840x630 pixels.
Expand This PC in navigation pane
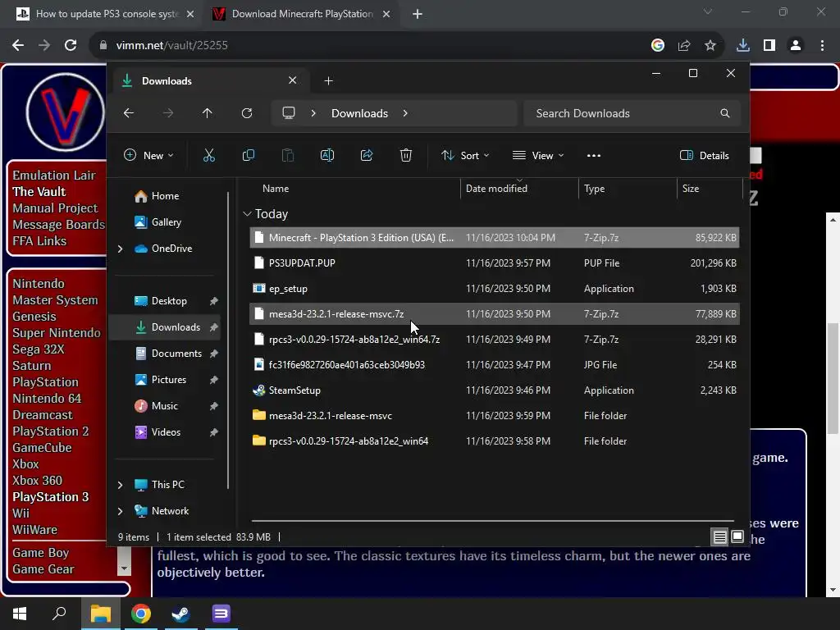[x=120, y=485]
